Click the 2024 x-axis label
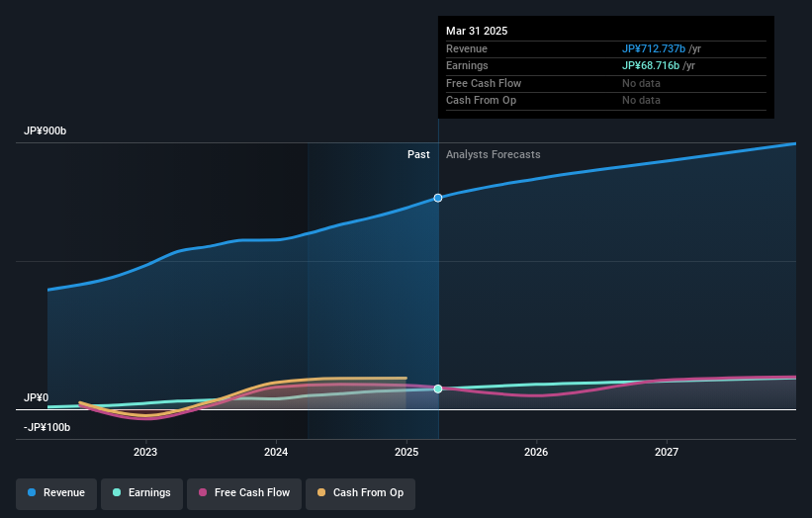The width and height of the screenshot is (812, 518). [276, 453]
